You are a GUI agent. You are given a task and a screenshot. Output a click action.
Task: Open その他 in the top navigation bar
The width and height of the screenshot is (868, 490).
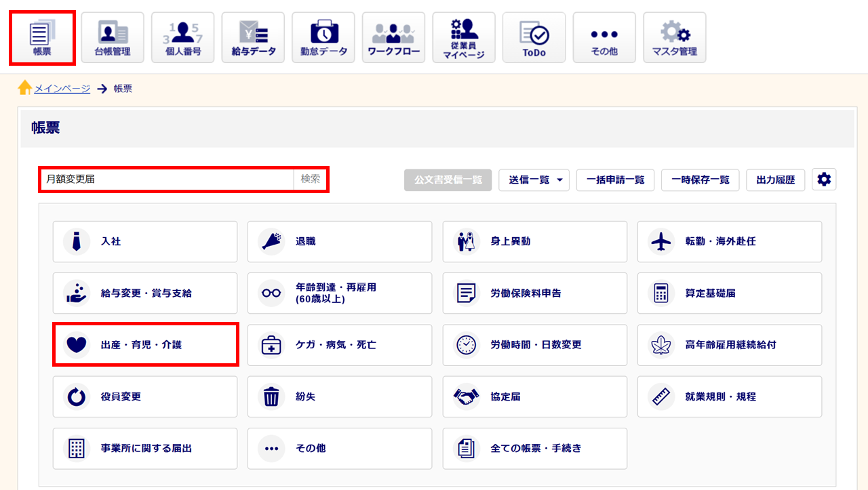(x=604, y=38)
